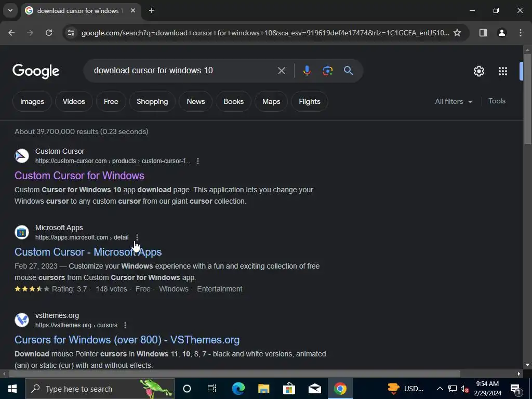
Task: Open Task View in taskbar
Action: [x=212, y=389]
